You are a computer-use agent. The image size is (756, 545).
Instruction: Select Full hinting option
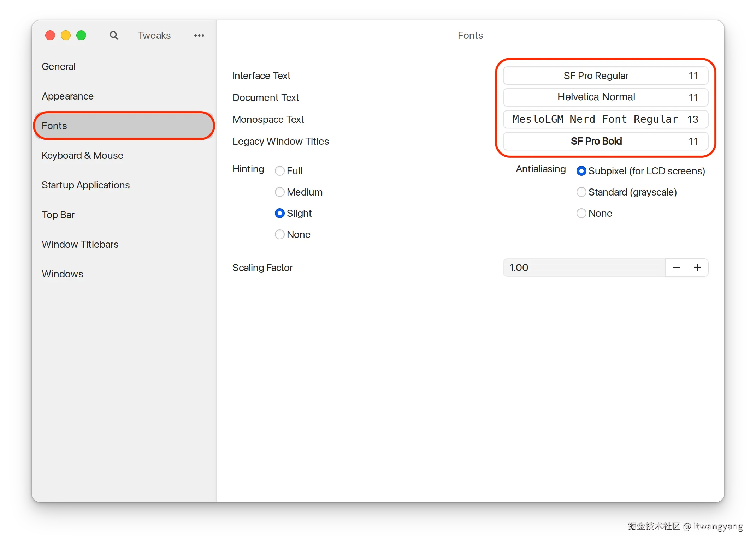coord(280,171)
